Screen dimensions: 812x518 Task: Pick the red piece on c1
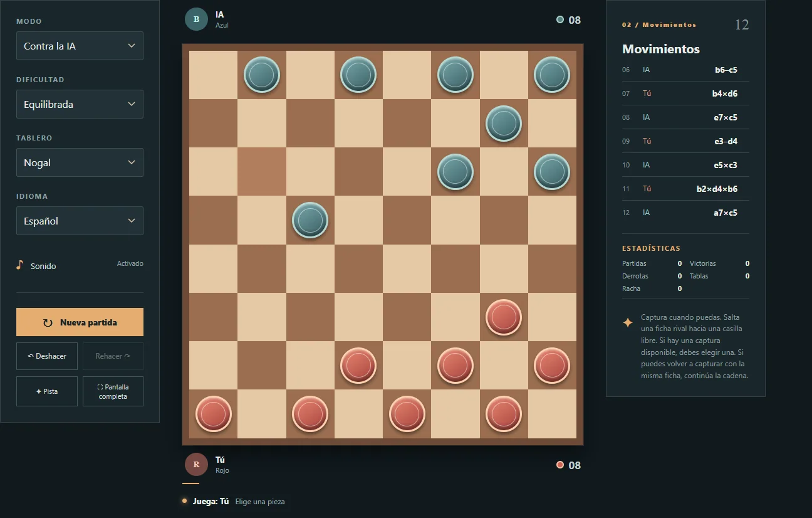click(310, 414)
